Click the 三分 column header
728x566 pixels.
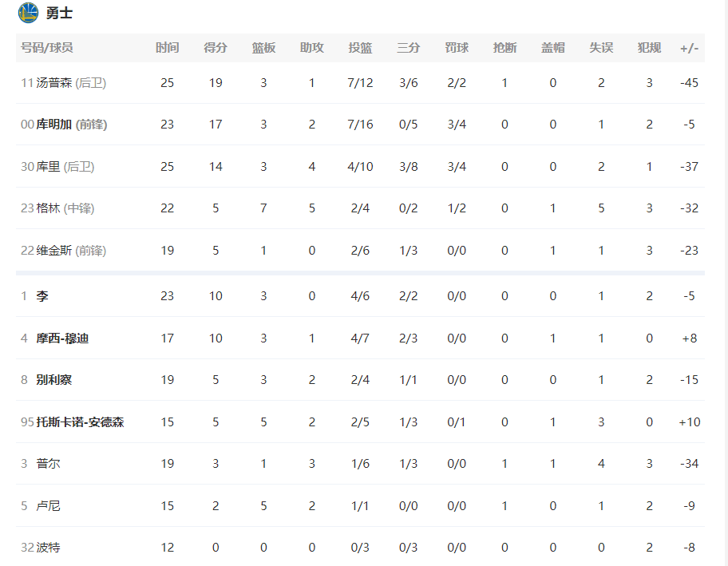[x=409, y=48]
